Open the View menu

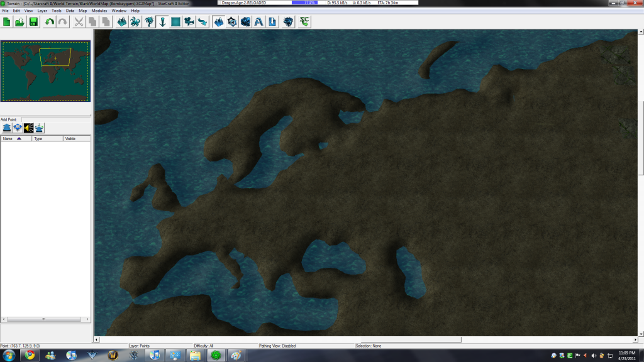point(28,11)
